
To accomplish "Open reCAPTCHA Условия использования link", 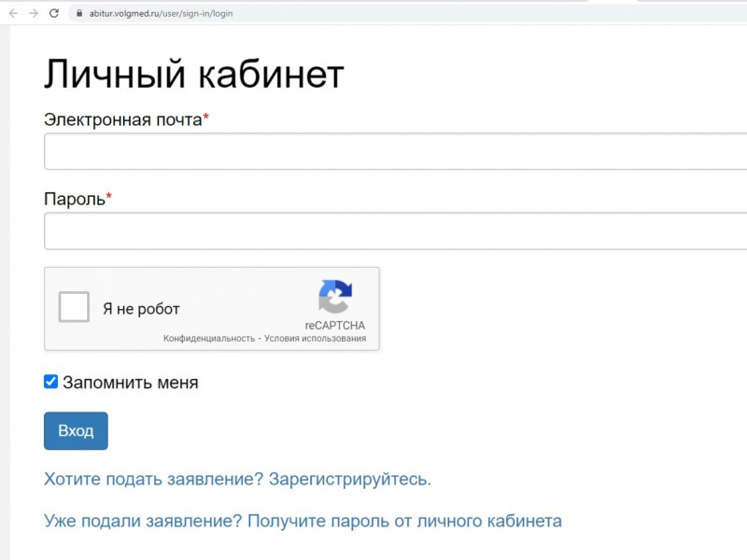I will pos(315,339).
